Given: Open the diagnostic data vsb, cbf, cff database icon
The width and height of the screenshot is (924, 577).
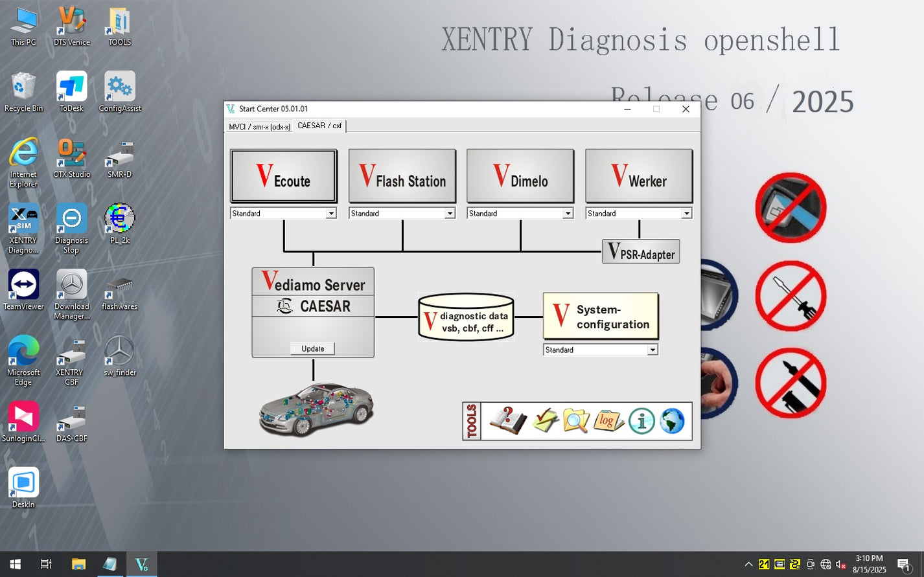Looking at the screenshot, I should click(x=466, y=317).
